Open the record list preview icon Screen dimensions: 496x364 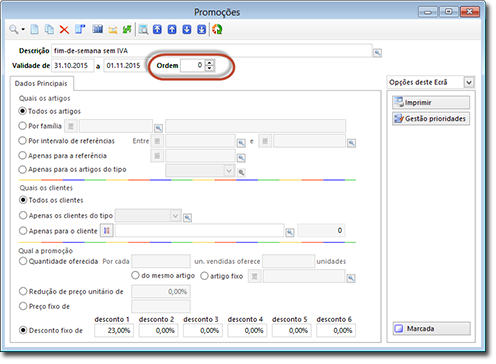click(x=143, y=30)
